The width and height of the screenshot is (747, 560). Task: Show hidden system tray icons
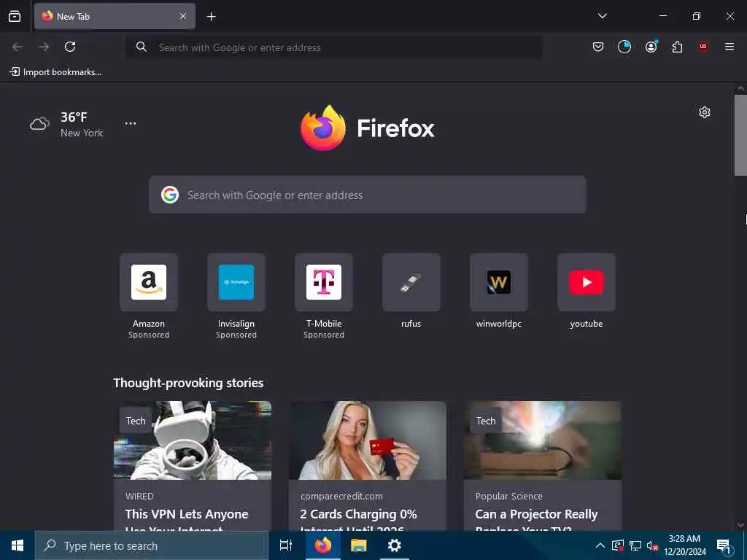(x=600, y=545)
